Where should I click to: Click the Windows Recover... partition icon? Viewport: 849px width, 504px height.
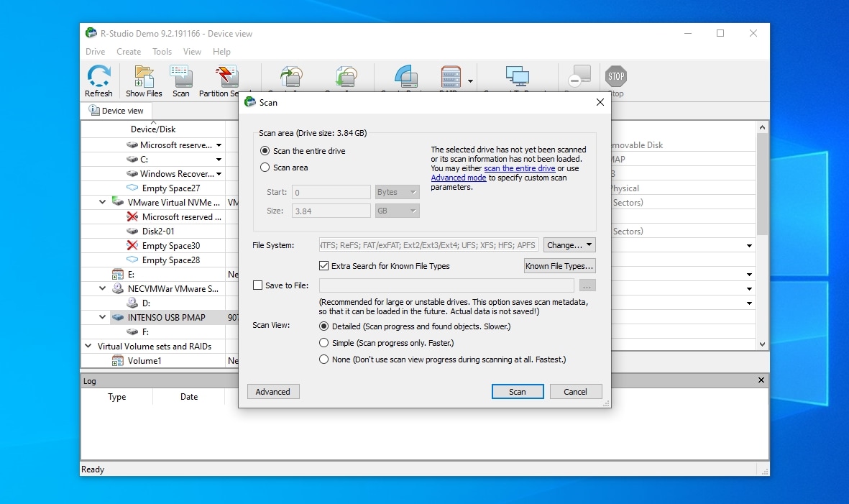click(x=132, y=174)
